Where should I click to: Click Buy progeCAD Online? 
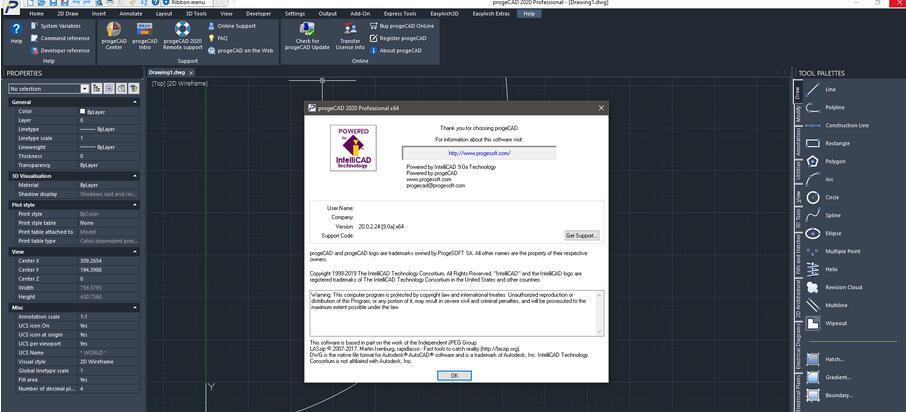402,26
